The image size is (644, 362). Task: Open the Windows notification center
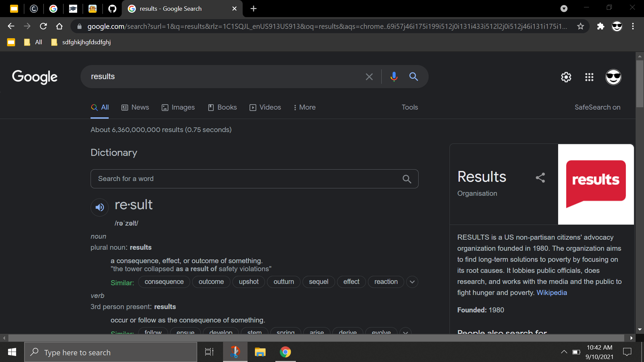[627, 352]
